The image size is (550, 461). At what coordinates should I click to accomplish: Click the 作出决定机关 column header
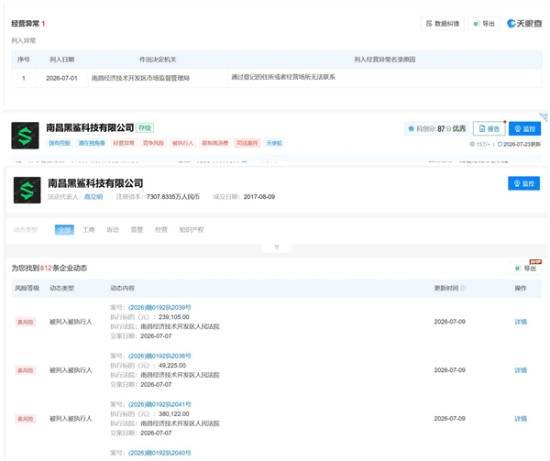pos(158,59)
